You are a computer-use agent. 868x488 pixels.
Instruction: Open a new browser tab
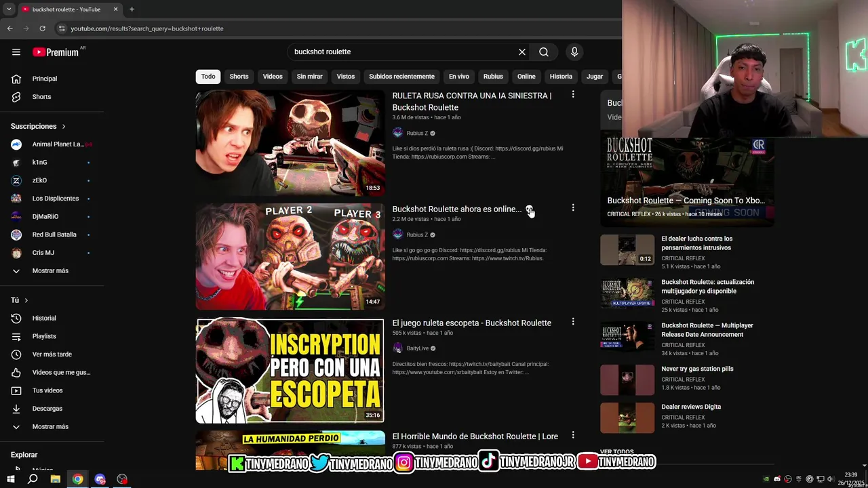click(x=132, y=9)
